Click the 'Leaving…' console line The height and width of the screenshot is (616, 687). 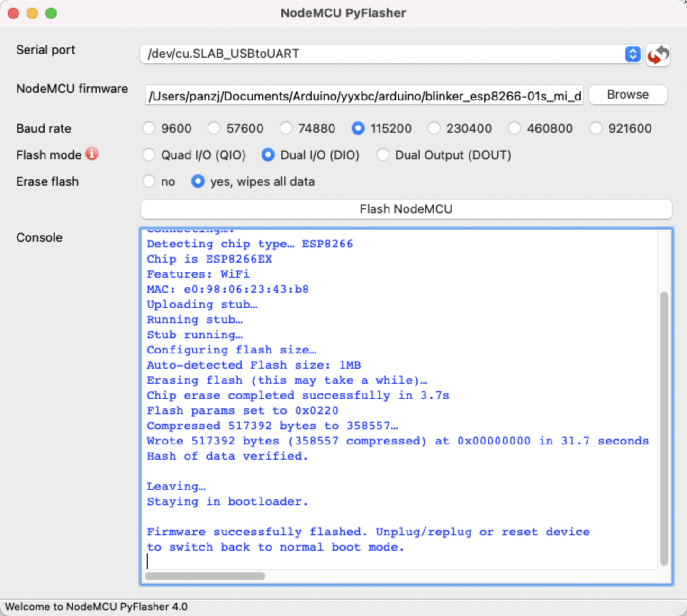click(x=176, y=486)
